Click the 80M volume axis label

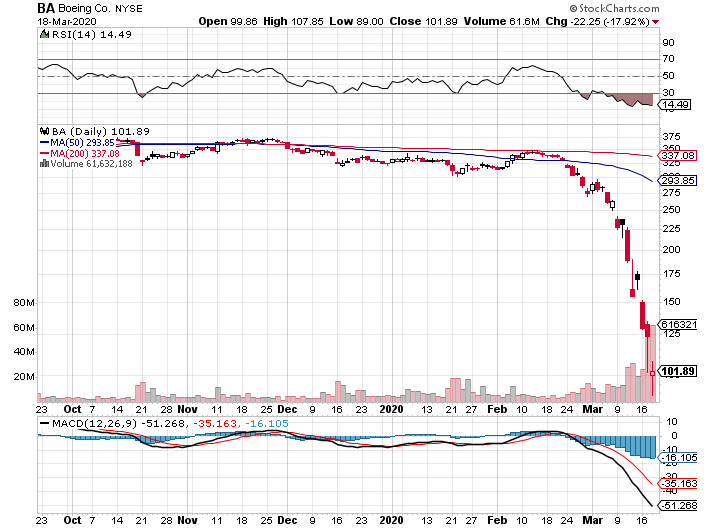click(x=24, y=303)
